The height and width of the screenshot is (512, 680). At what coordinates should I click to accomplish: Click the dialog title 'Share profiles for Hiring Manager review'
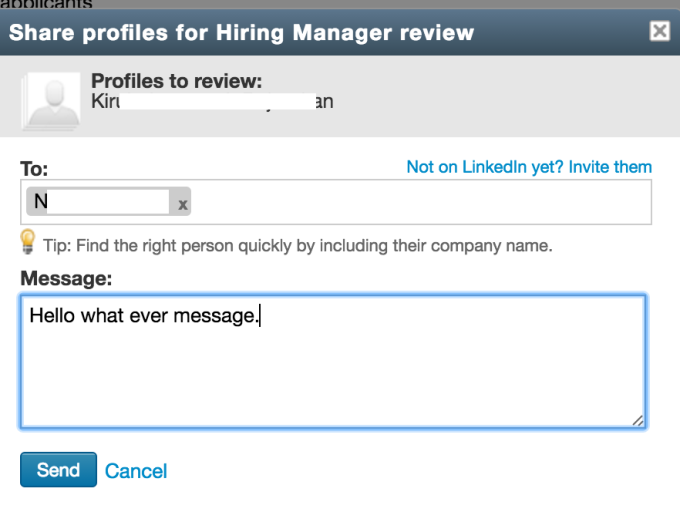pyautogui.click(x=241, y=32)
